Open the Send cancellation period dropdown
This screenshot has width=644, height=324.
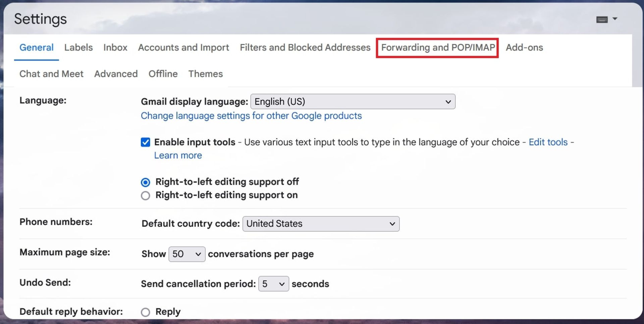coord(273,284)
